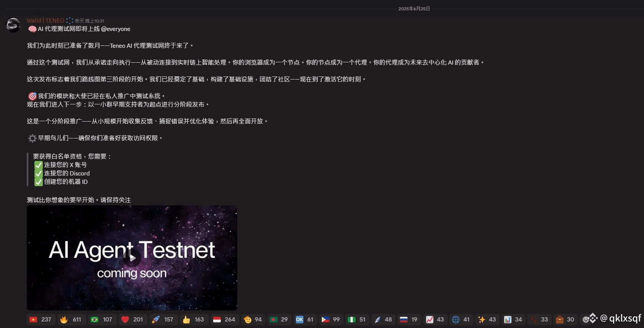644x328 pixels.
Task: Click the message timestamp 昨天 晚上10:31
Action: pos(90,21)
